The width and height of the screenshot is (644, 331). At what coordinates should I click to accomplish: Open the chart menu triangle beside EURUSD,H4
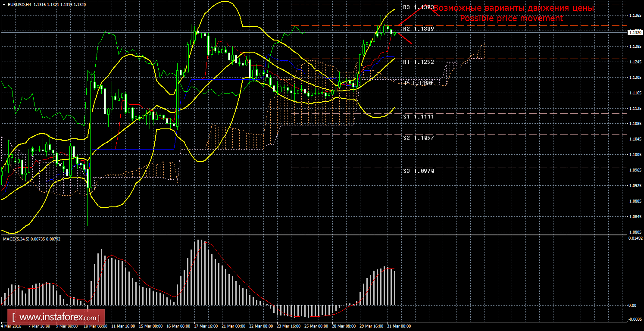tap(4, 4)
